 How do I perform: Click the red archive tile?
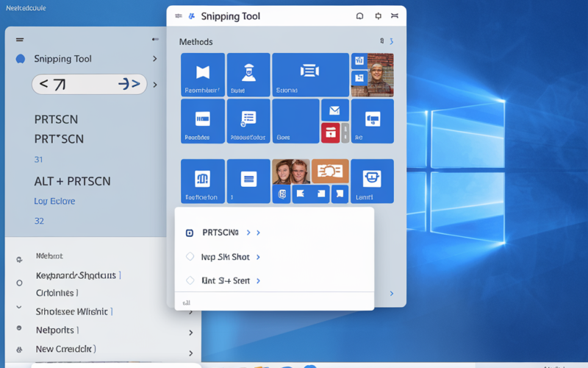pos(330,132)
